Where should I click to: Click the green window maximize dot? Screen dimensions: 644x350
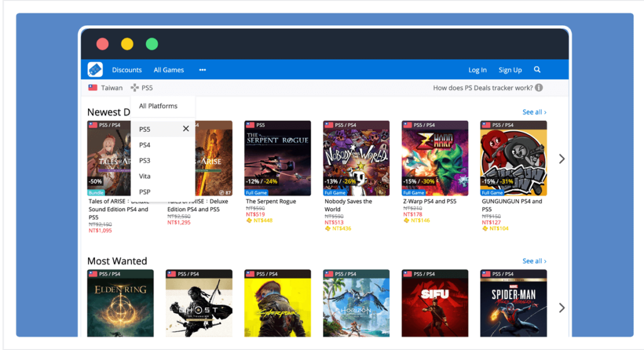pyautogui.click(x=152, y=44)
